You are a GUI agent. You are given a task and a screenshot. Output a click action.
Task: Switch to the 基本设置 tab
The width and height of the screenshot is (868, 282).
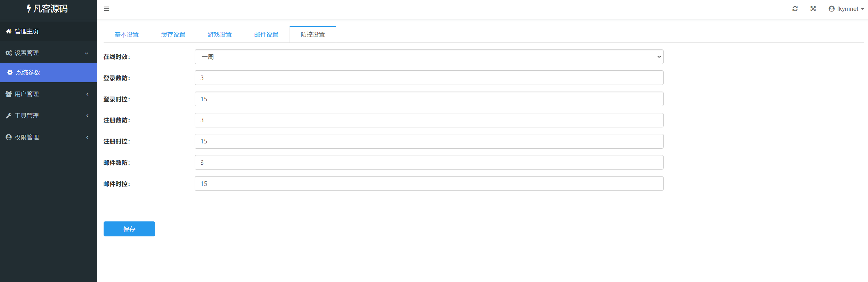[x=127, y=34]
